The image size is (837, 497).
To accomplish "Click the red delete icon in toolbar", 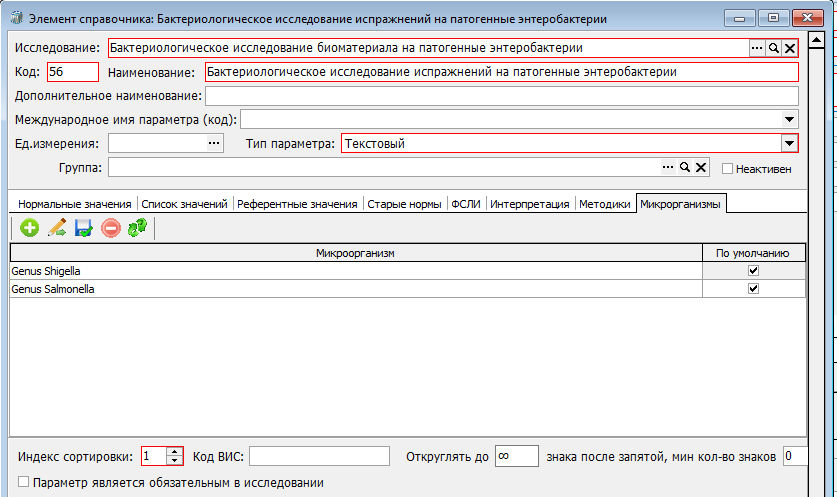I will point(110,229).
